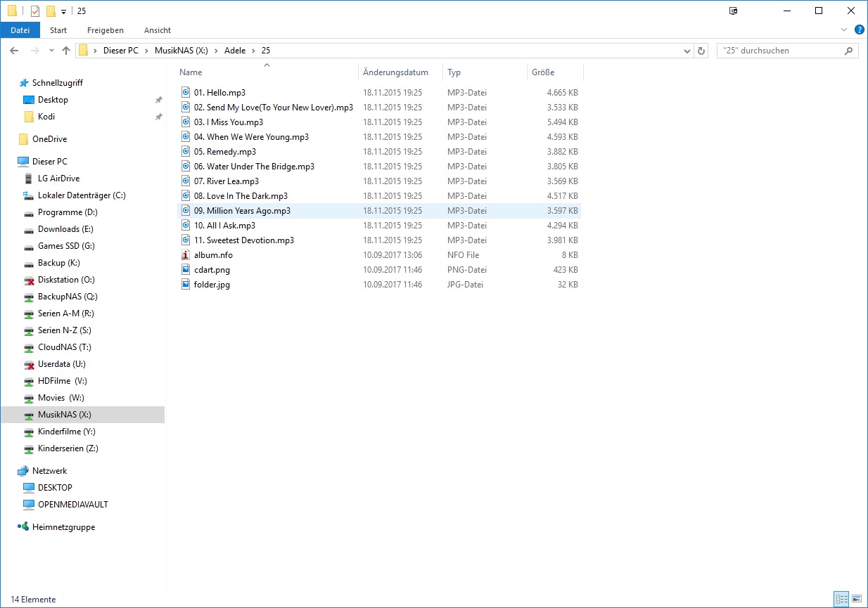
Task: Click the refresh button beside address bar
Action: click(x=701, y=51)
